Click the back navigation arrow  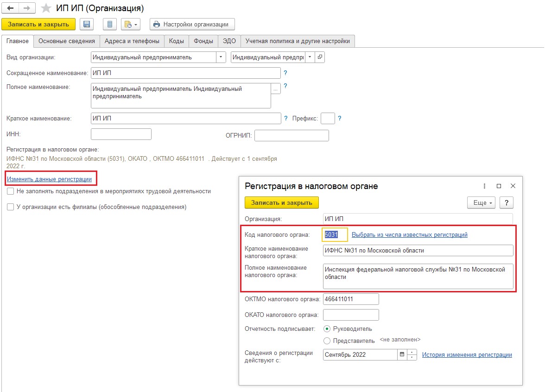[x=10, y=8]
